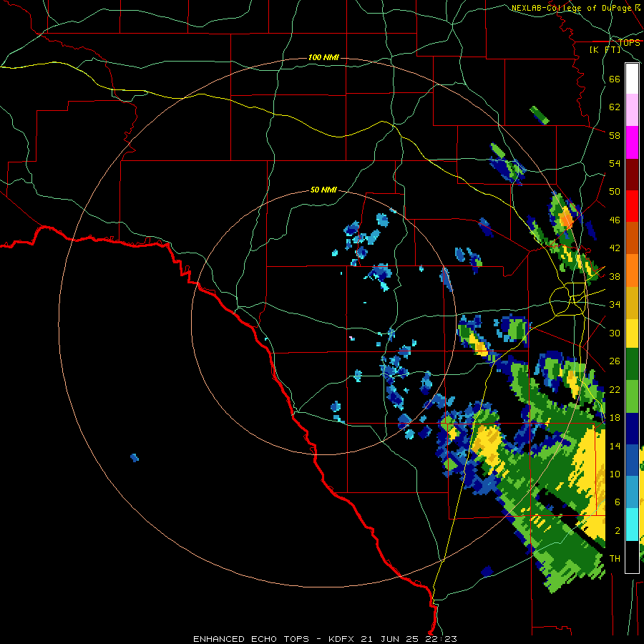Click the "TH" threshold legend label

click(615, 559)
